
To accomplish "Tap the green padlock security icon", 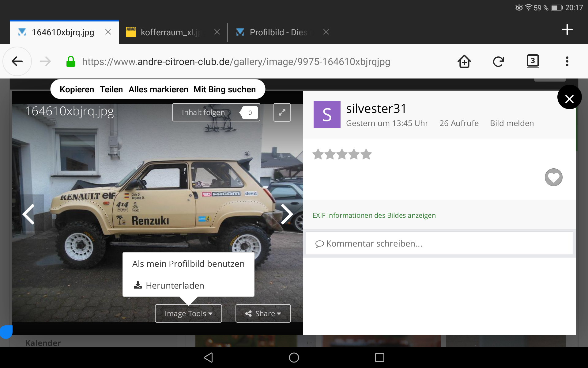I will (x=71, y=61).
